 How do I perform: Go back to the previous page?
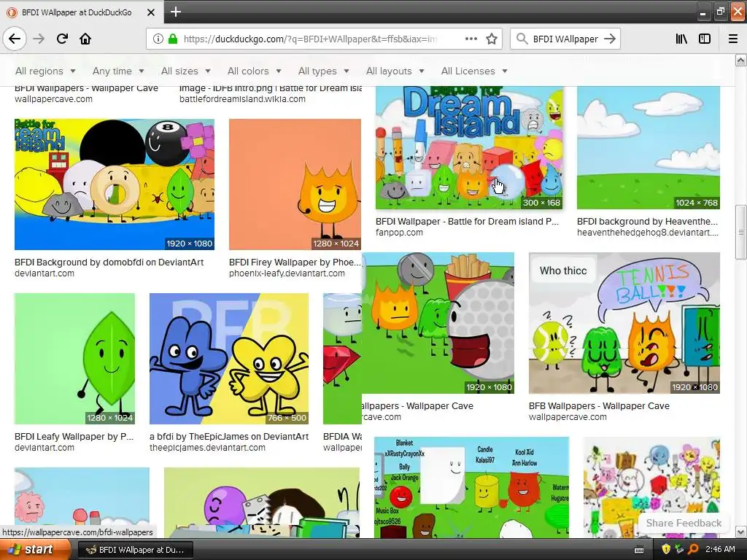point(15,39)
